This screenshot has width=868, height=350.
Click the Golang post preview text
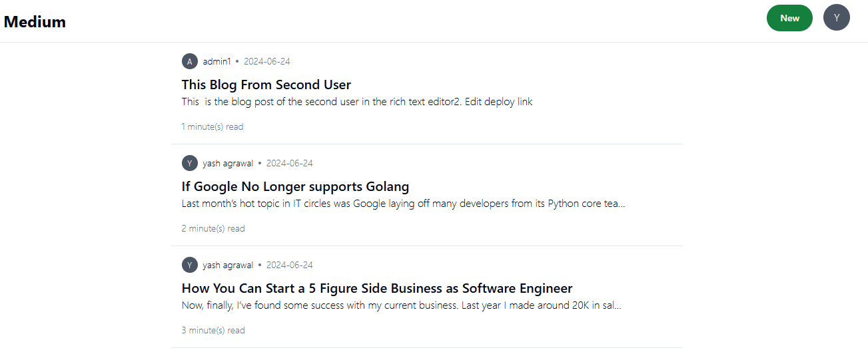click(x=403, y=204)
